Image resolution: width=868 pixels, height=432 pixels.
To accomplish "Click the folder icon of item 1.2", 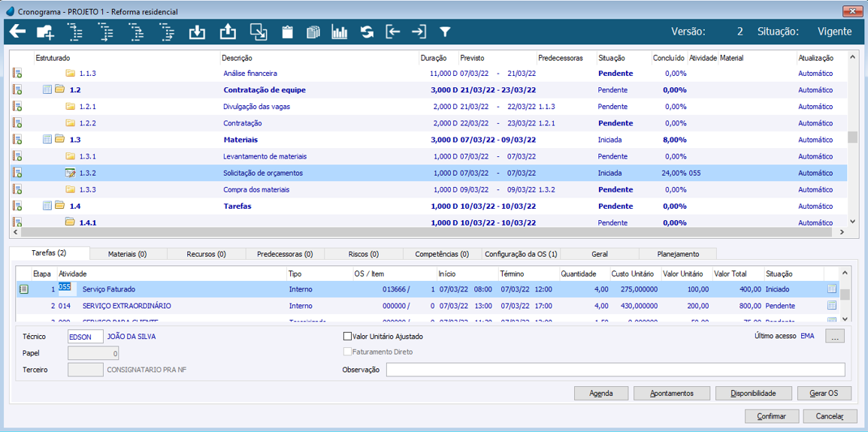I will pos(59,90).
